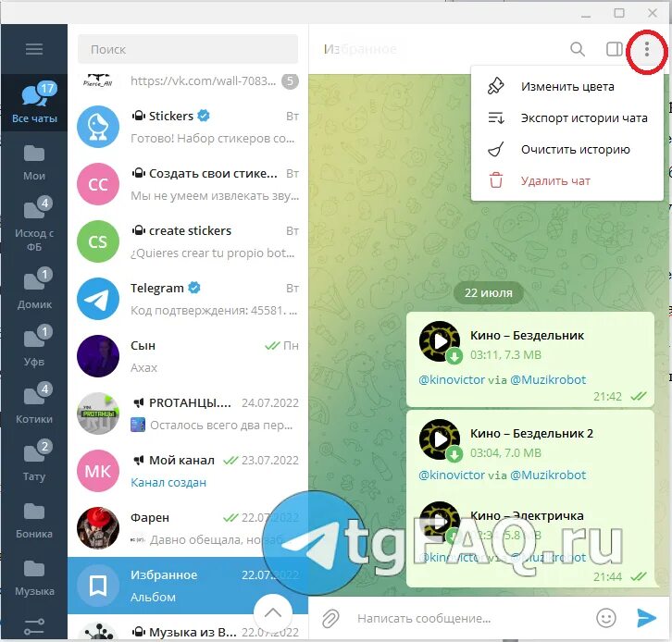This screenshot has width=672, height=642.
Task: Download Кино – Бездельник audio file
Action: (454, 356)
